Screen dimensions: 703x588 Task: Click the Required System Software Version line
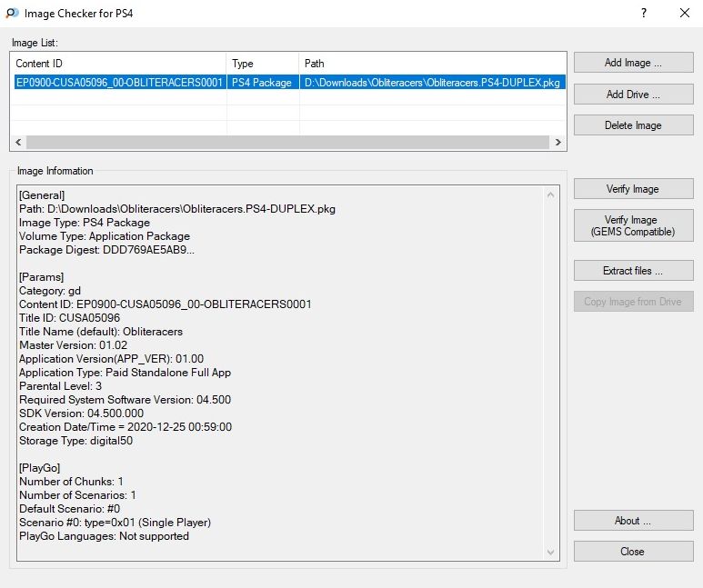[126, 400]
